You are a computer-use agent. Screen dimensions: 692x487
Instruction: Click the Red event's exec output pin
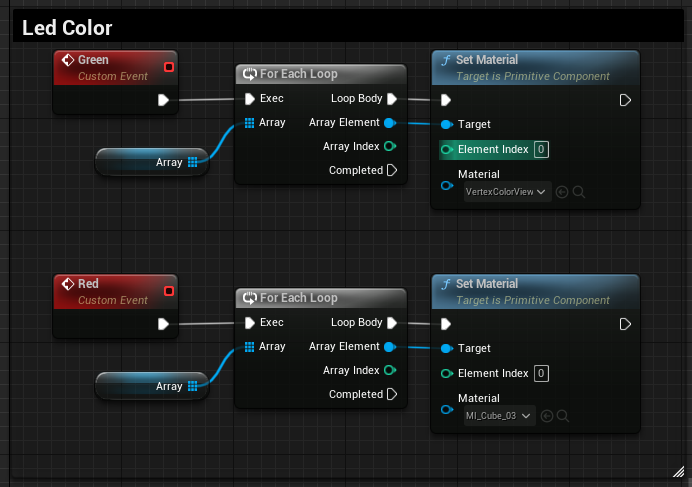(163, 323)
